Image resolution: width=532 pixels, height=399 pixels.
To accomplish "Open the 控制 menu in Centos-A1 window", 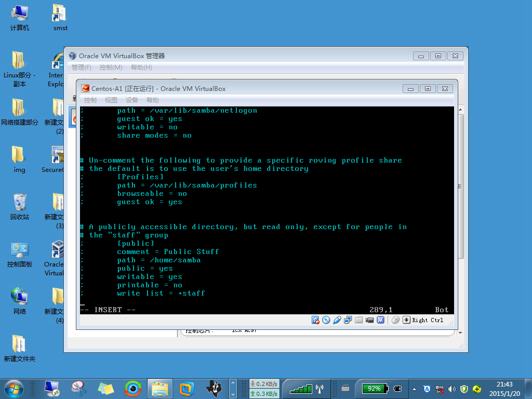I will pyautogui.click(x=90, y=100).
